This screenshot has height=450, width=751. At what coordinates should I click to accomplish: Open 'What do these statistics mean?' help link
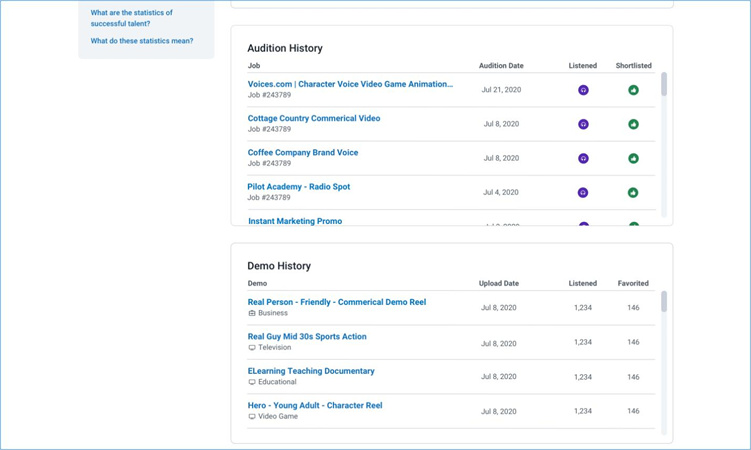click(142, 41)
